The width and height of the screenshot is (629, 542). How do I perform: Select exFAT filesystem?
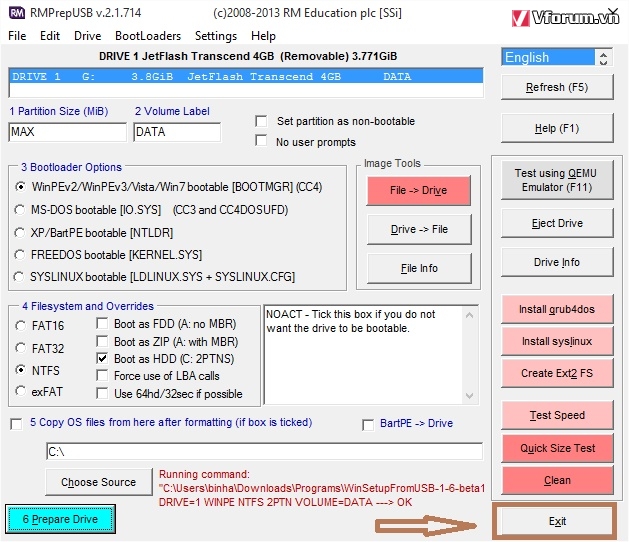(x=20, y=390)
